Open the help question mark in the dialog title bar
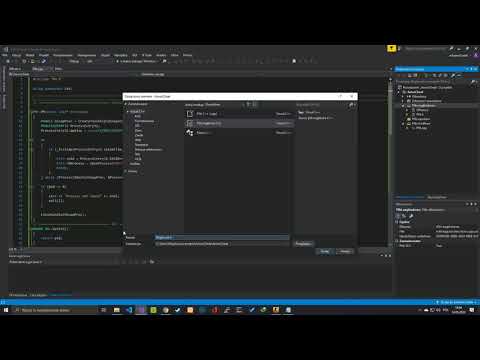 coord(340,96)
